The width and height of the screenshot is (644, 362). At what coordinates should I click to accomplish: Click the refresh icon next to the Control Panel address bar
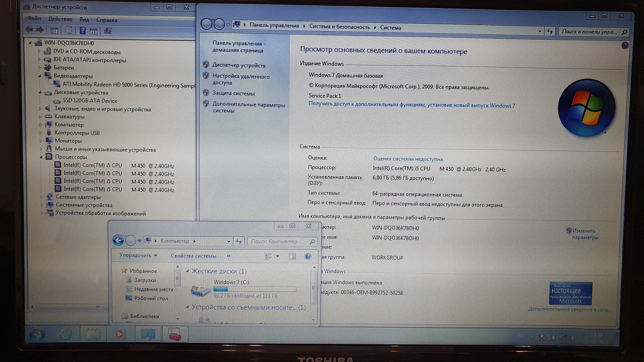point(550,31)
